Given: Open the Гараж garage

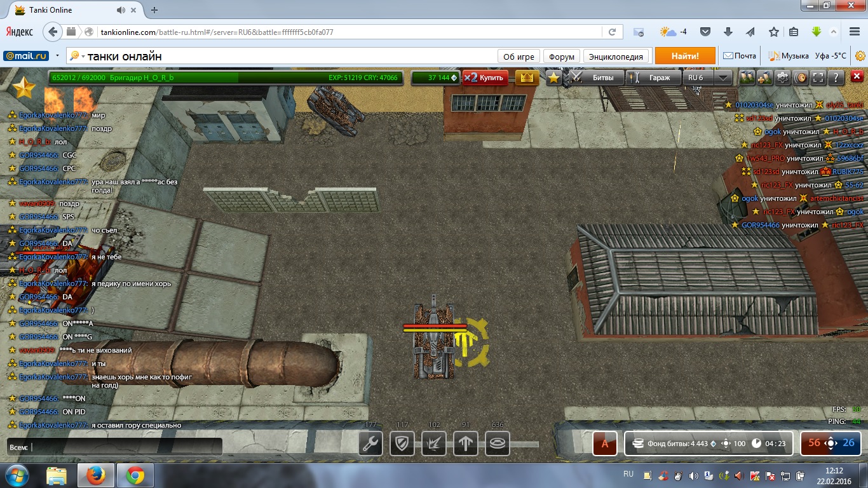Looking at the screenshot, I should (x=653, y=78).
